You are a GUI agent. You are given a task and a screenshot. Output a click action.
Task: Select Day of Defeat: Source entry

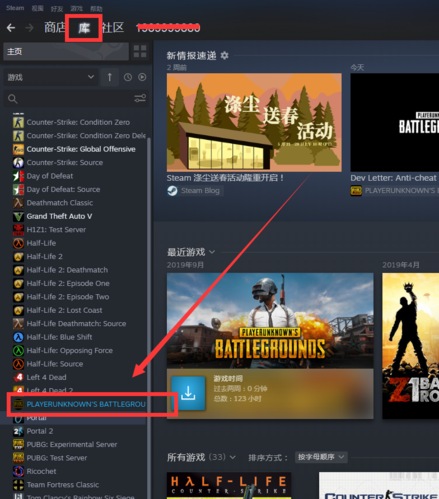click(63, 189)
